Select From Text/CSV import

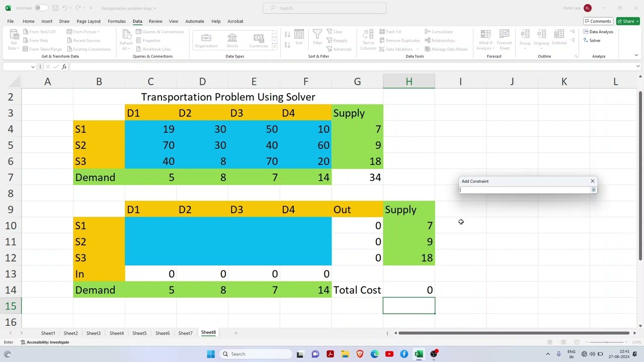pyautogui.click(x=39, y=32)
